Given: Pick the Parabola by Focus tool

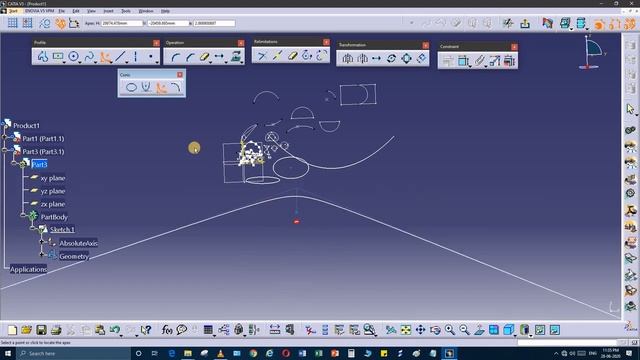Looking at the screenshot, I should coord(146,87).
